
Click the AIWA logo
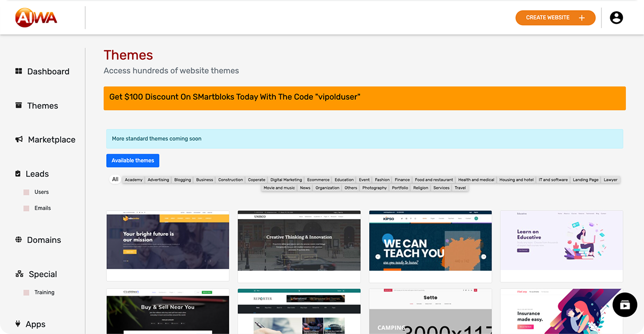point(36,18)
